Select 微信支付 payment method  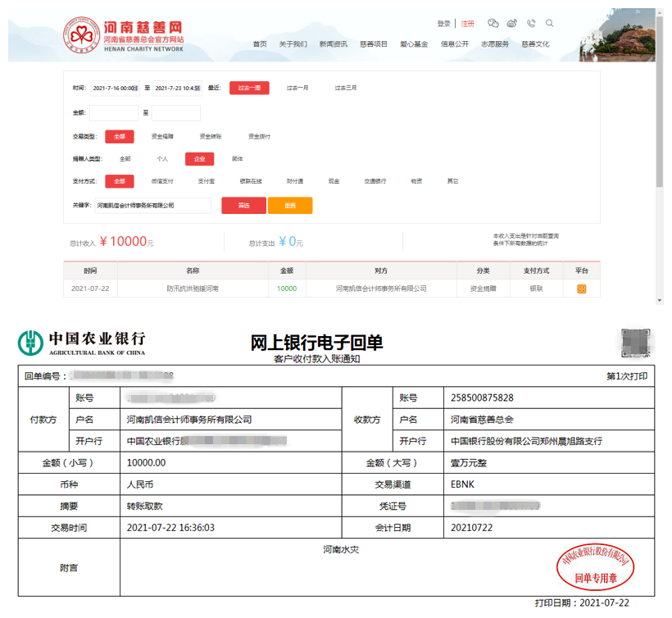coord(162,181)
